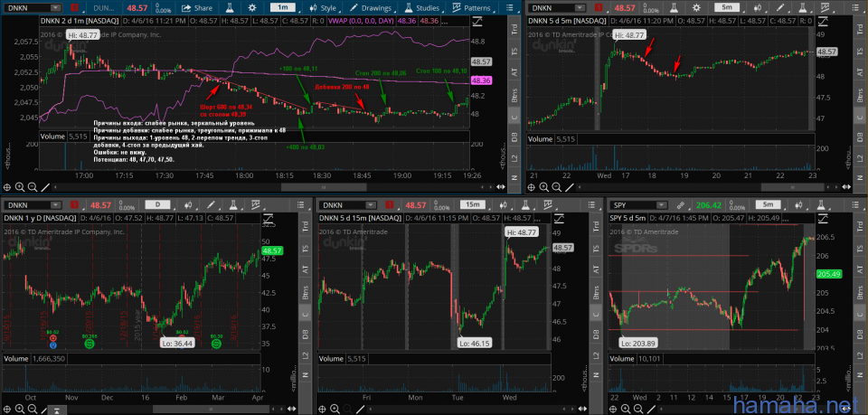The height and width of the screenshot is (415, 868).
Task: Click the candlestick style icon on 15m chart
Action: pos(504,204)
